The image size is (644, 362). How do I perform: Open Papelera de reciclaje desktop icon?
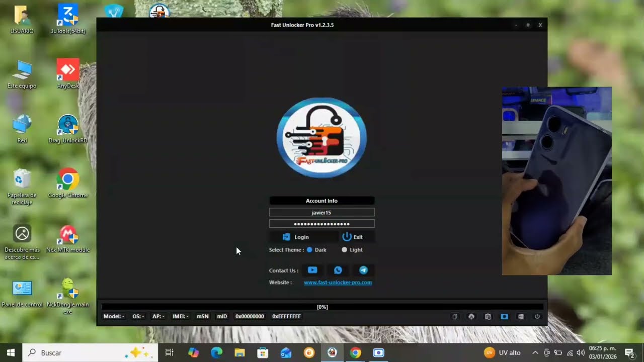(x=22, y=187)
